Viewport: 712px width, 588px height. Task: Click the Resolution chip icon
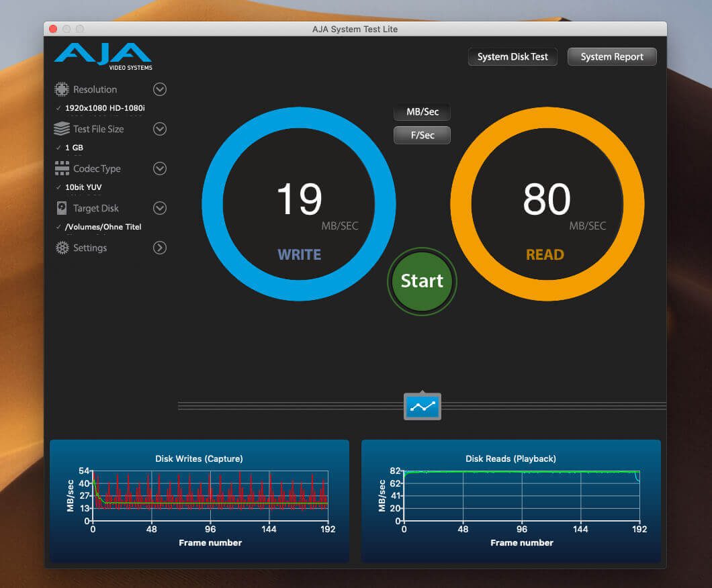[62, 89]
